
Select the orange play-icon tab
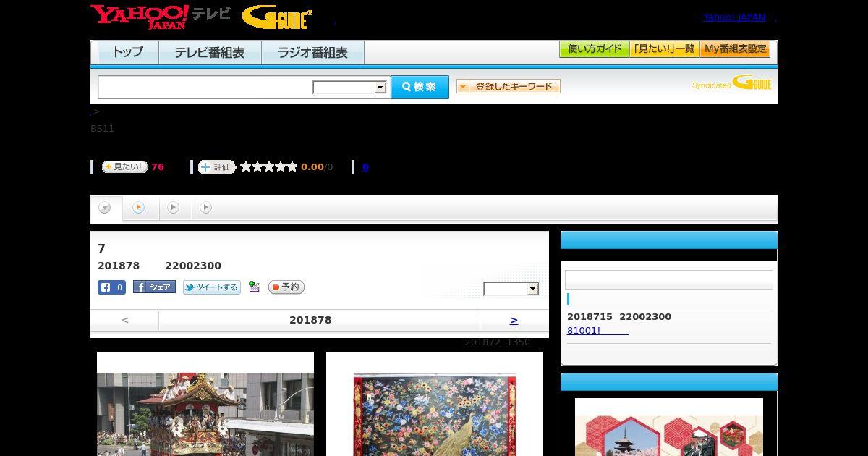pyautogui.click(x=140, y=208)
